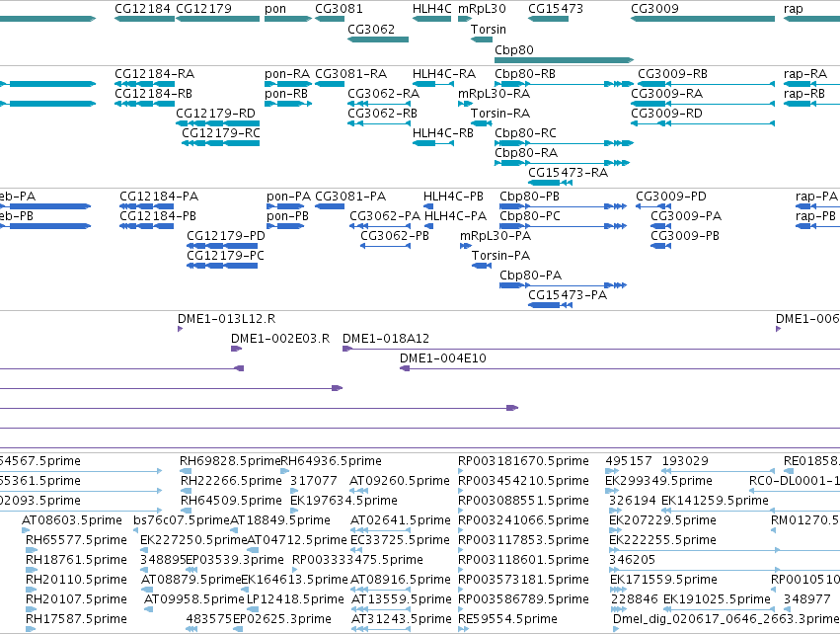The width and height of the screenshot is (840, 634).
Task: Click protein CG3009-PB
Action: [x=685, y=236]
